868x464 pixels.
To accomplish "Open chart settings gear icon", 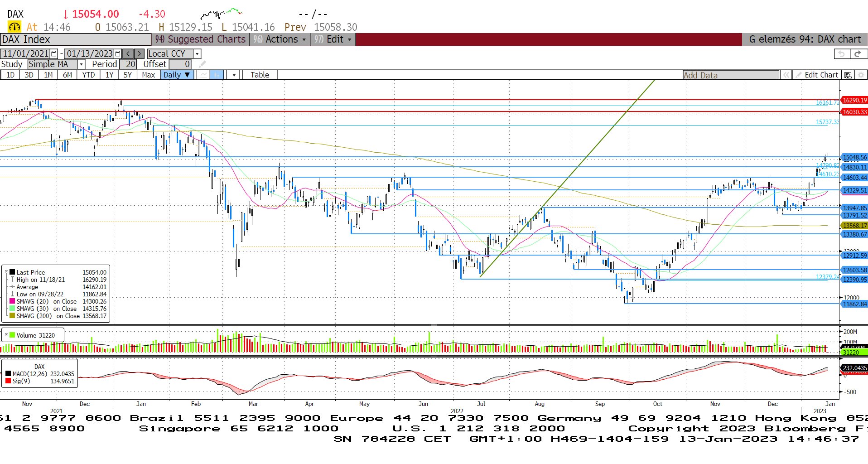I will [x=861, y=75].
